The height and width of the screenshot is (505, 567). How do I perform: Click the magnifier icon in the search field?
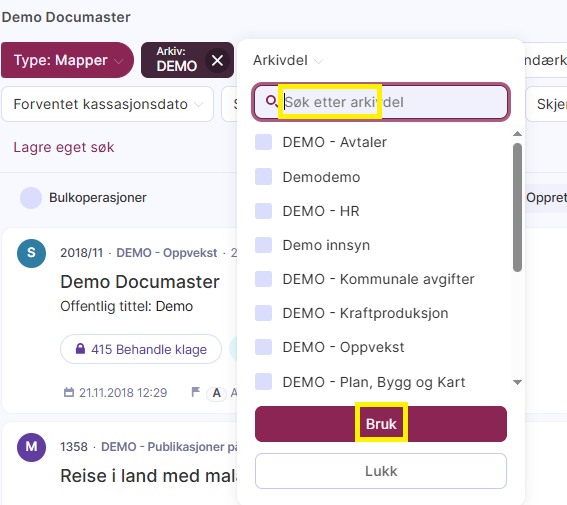(x=271, y=101)
